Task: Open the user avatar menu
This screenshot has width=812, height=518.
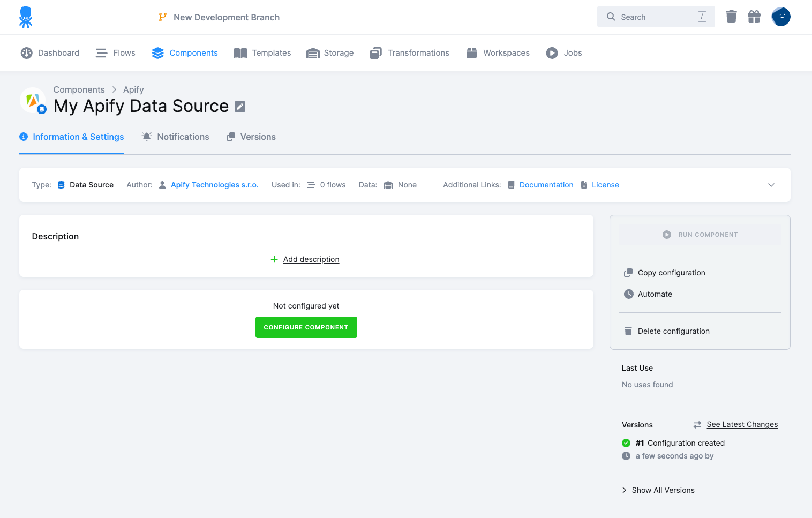Action: pos(781,17)
